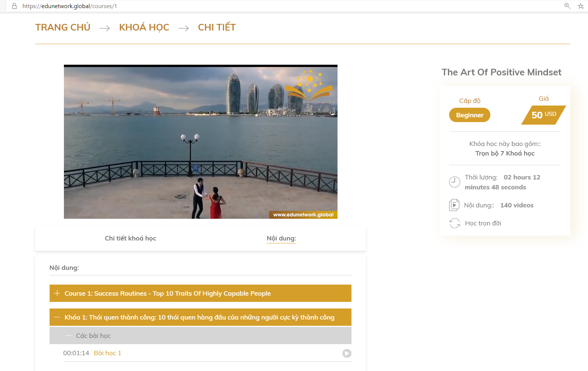Click the Trọn bộ 7 Khoá học text
Viewport: 588px width, 371px height.
pos(505,153)
